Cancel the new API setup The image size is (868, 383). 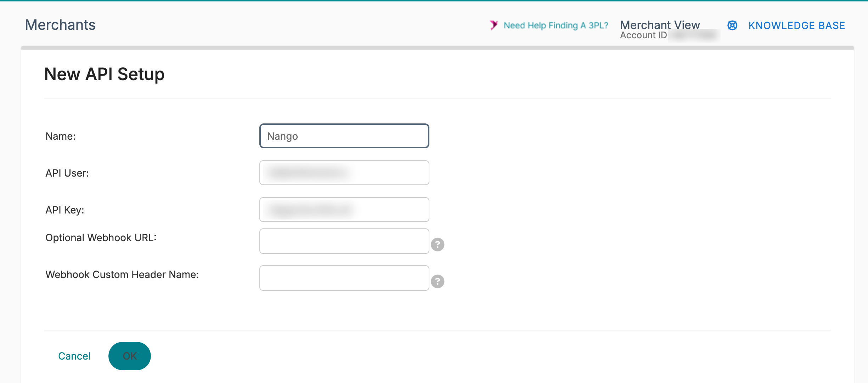tap(74, 356)
